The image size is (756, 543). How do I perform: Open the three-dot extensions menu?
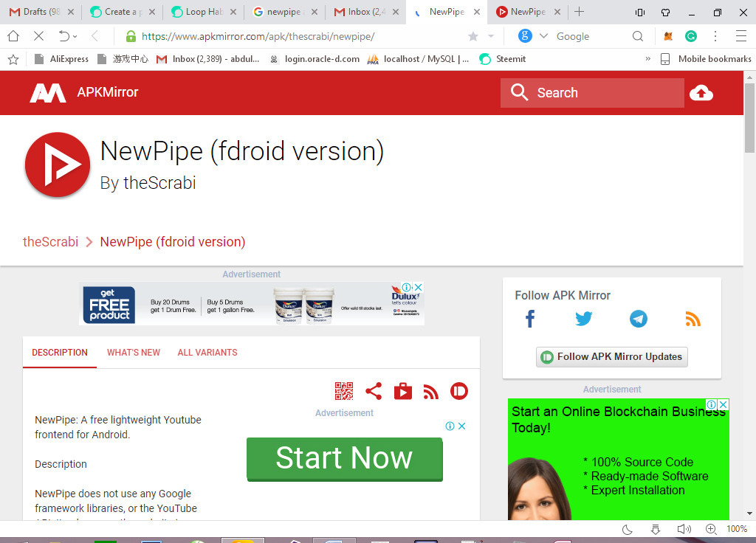point(715,36)
